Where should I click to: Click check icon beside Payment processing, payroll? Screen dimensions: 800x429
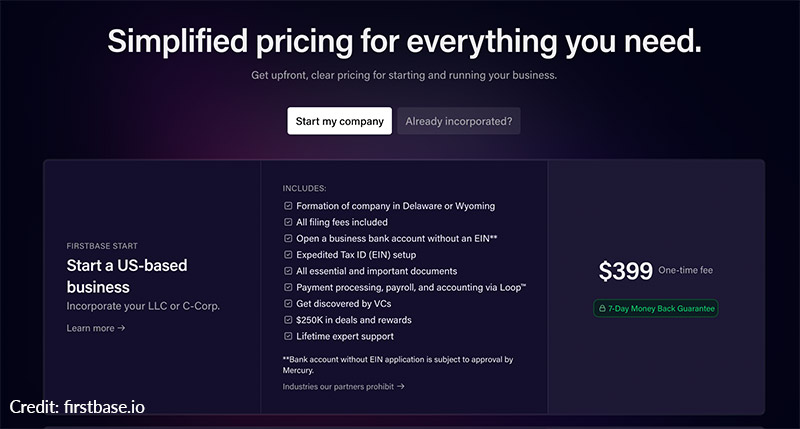click(288, 287)
